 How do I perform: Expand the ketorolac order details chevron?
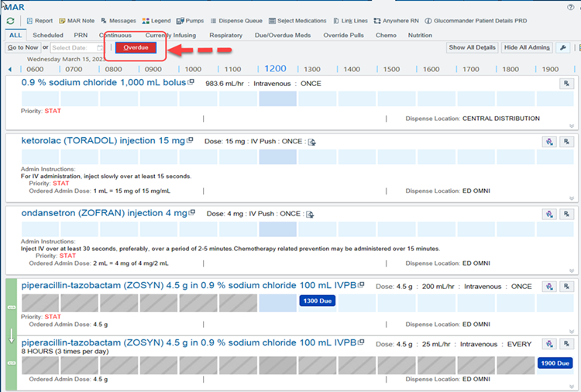pyautogui.click(x=572, y=198)
